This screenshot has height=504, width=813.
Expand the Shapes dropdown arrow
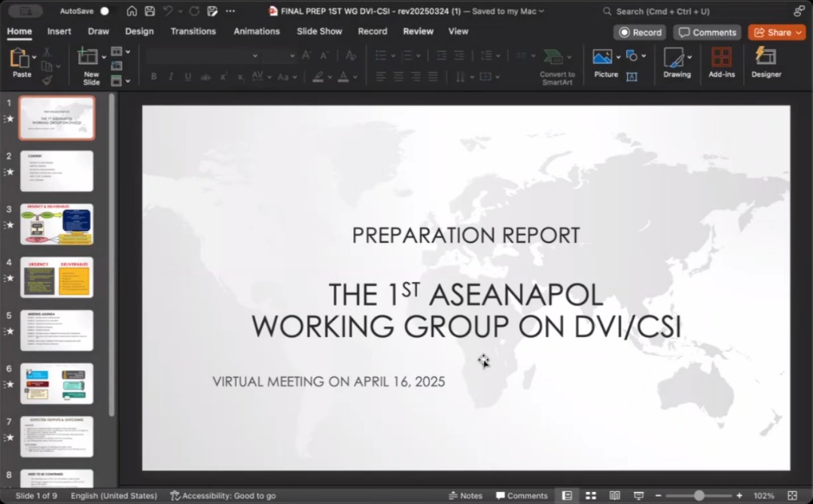(x=644, y=56)
